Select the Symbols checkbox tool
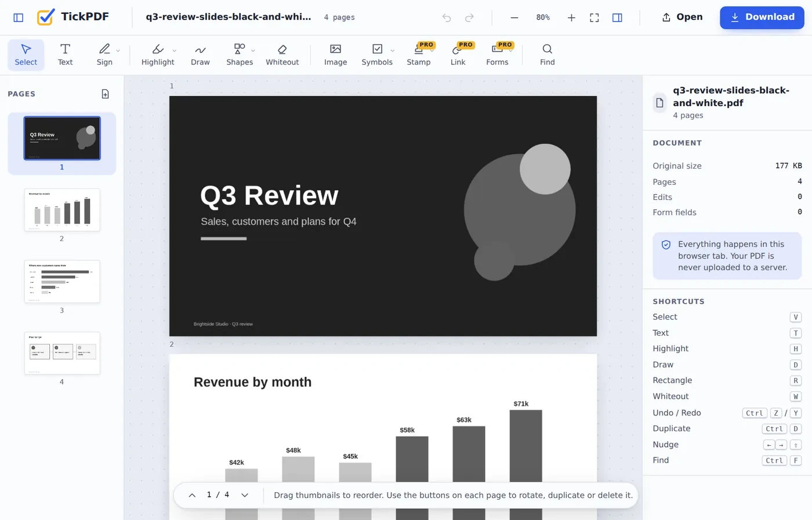Image resolution: width=812 pixels, height=520 pixels. 377,55
